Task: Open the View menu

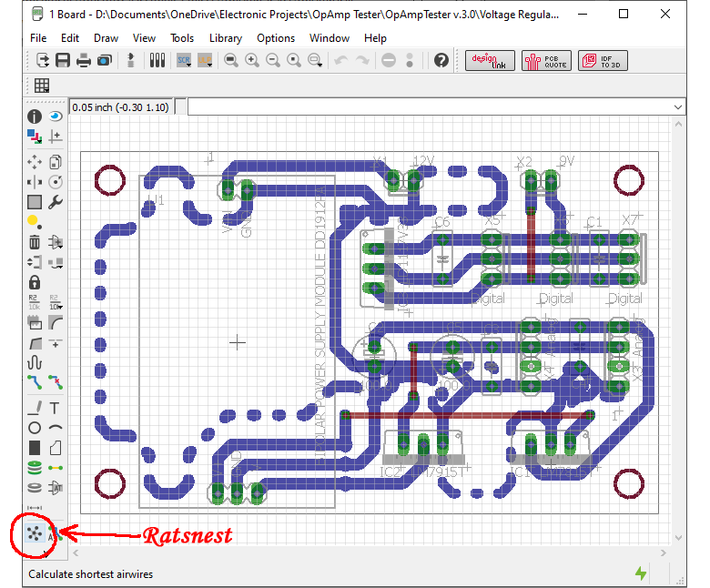Action: [144, 38]
